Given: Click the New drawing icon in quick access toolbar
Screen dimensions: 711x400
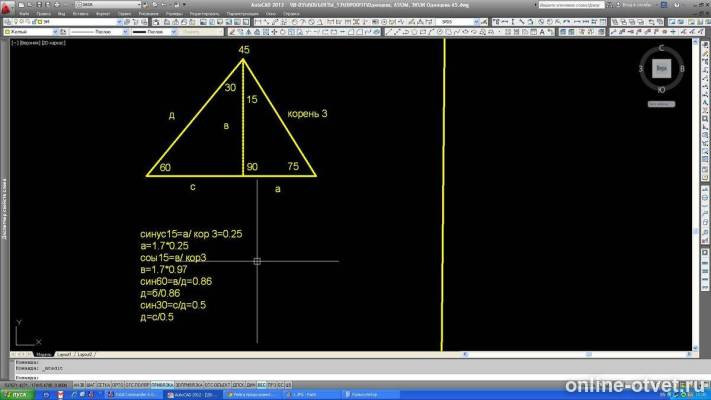Looking at the screenshot, I should tap(21, 5).
